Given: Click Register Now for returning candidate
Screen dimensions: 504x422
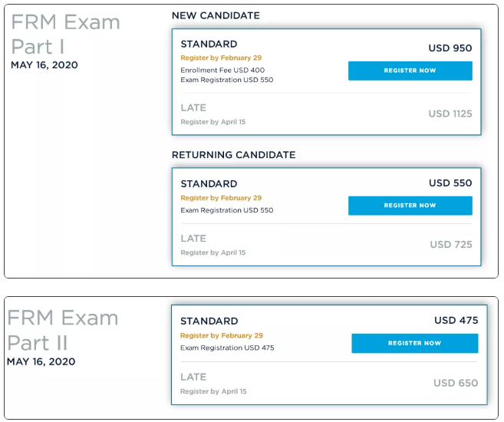Looking at the screenshot, I should point(410,206).
